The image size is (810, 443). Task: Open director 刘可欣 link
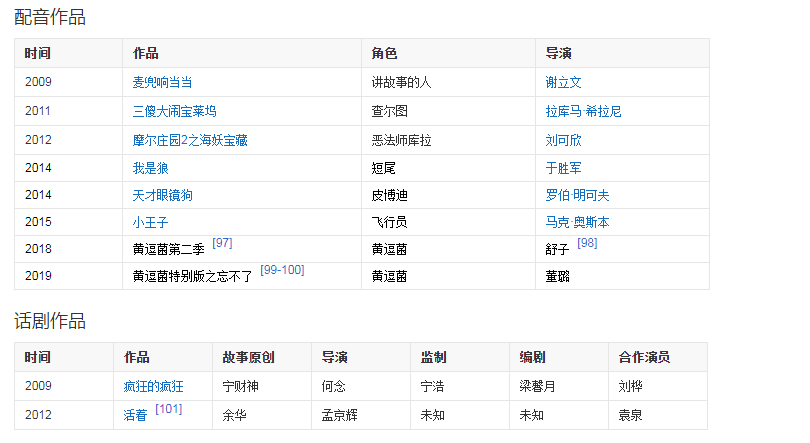(563, 140)
